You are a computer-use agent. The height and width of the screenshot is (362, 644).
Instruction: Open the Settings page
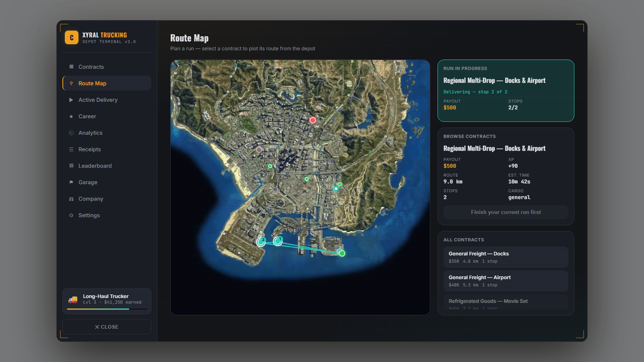click(x=107, y=215)
